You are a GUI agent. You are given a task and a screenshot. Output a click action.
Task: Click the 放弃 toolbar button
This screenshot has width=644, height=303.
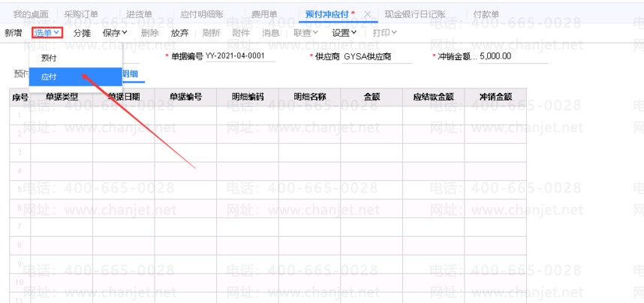pyautogui.click(x=179, y=33)
